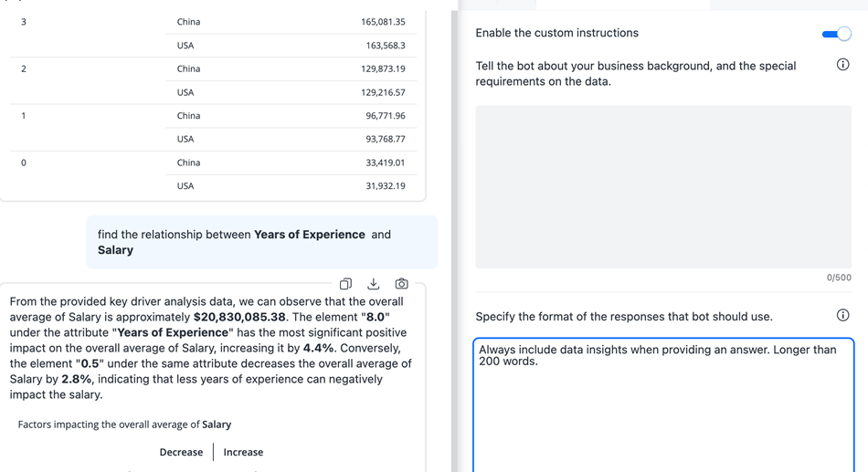The image size is (868, 472).
Task: Copy the bot's response text
Action: [345, 284]
